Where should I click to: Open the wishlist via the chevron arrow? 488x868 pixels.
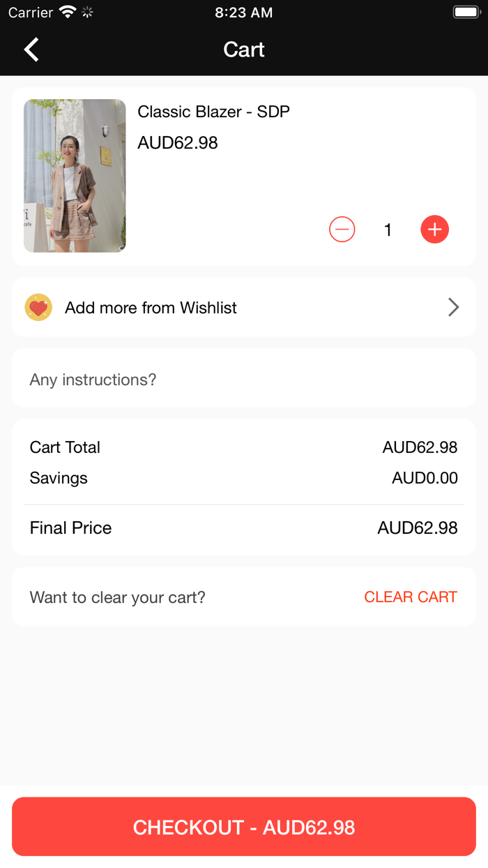click(x=453, y=308)
